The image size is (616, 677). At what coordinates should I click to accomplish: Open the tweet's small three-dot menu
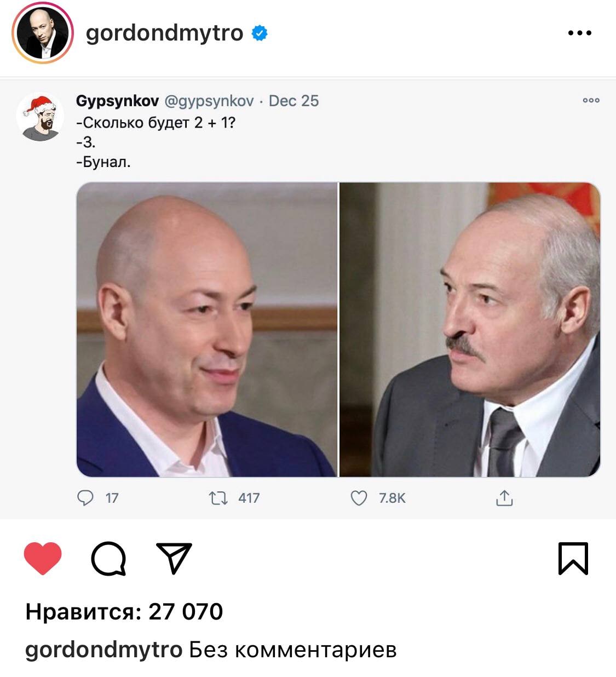tap(591, 100)
